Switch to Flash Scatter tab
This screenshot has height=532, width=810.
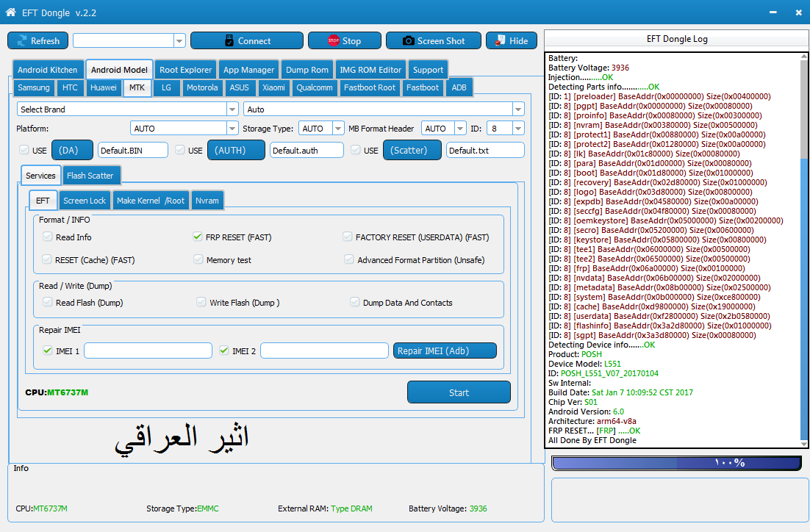point(91,176)
